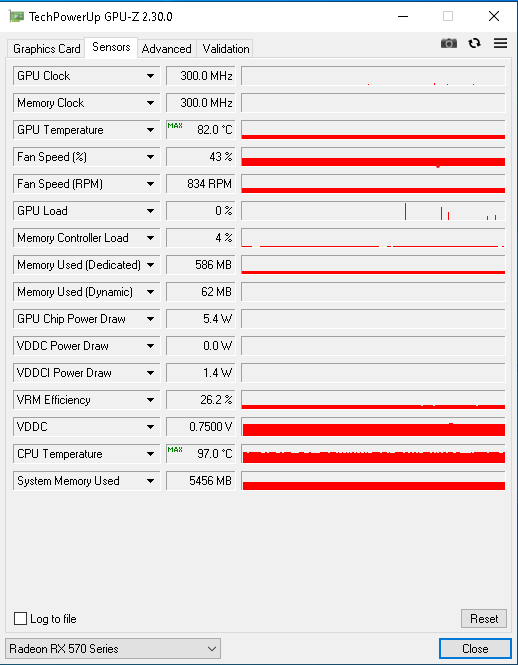The width and height of the screenshot is (518, 665).
Task: Click the 300.0 MHz GPU Clock value
Action: (200, 76)
